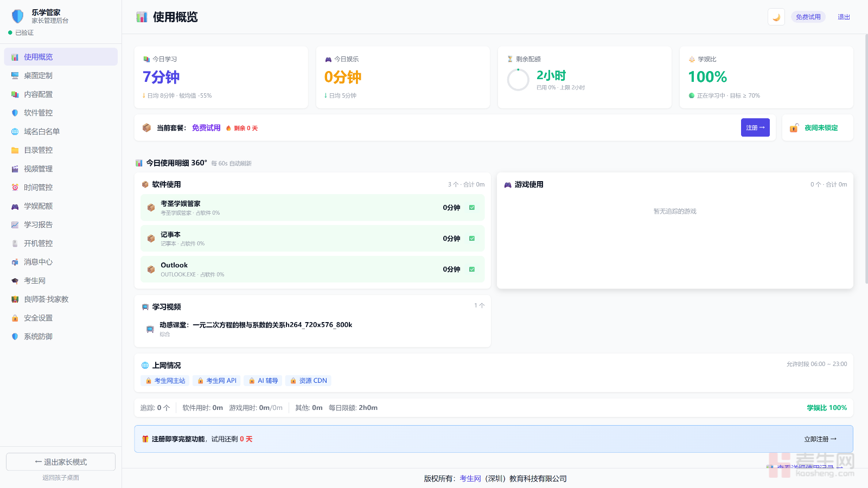Click the package icon beside 当前套餐
868x488 pixels.
coord(146,128)
